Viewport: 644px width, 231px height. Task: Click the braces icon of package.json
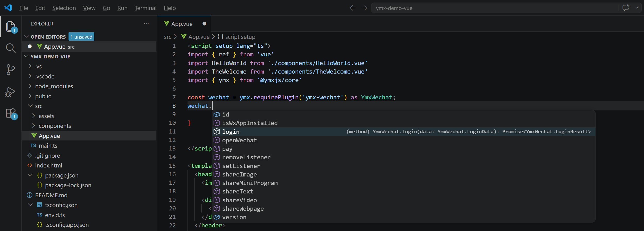coord(39,175)
